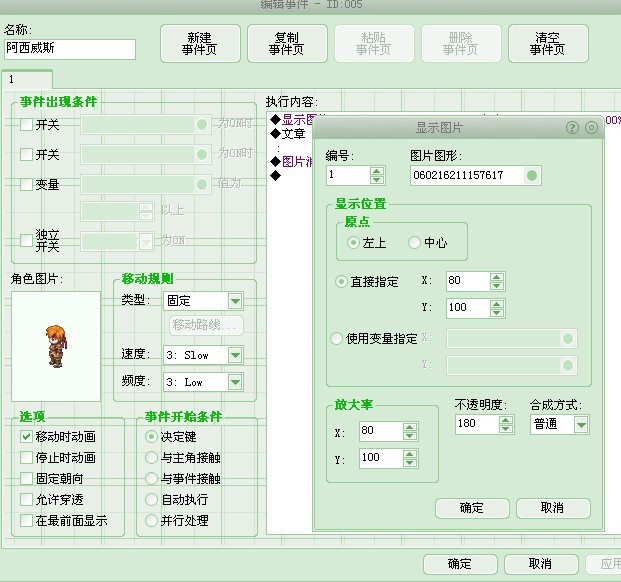Click 取消 in the event editor window

pyautogui.click(x=541, y=564)
